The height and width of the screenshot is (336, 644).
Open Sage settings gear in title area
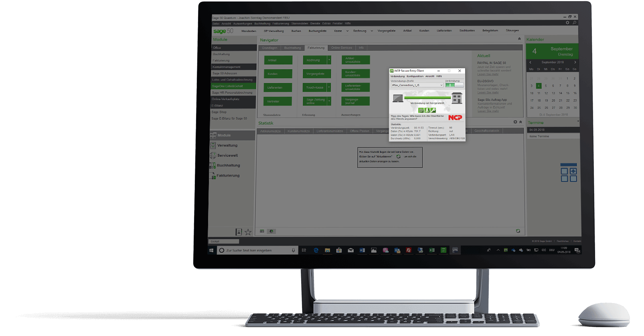pos(567,23)
